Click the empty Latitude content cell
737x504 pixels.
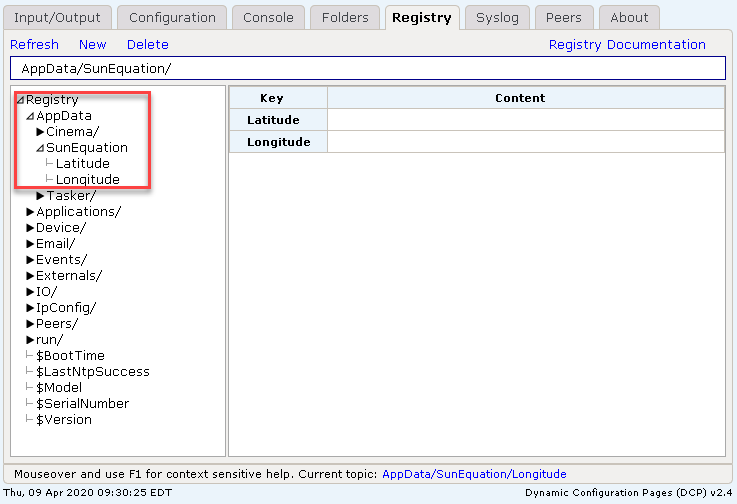[526, 120]
